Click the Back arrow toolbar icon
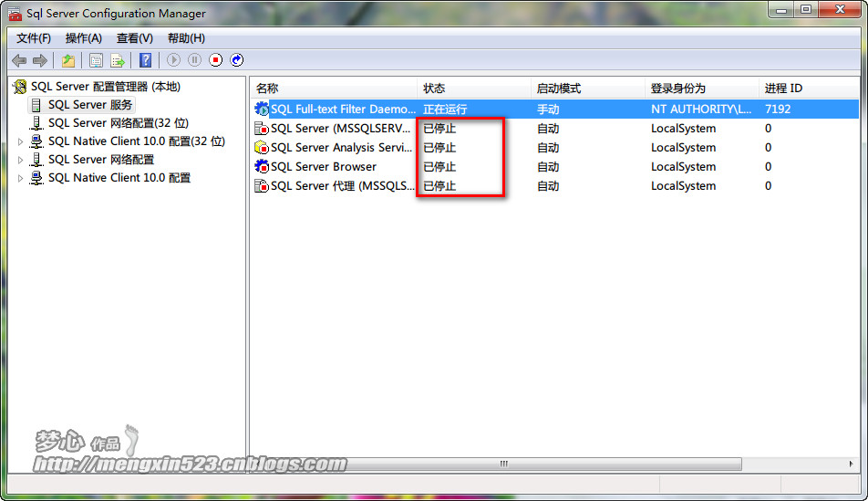Viewport: 868px width, 501px height. click(x=19, y=60)
